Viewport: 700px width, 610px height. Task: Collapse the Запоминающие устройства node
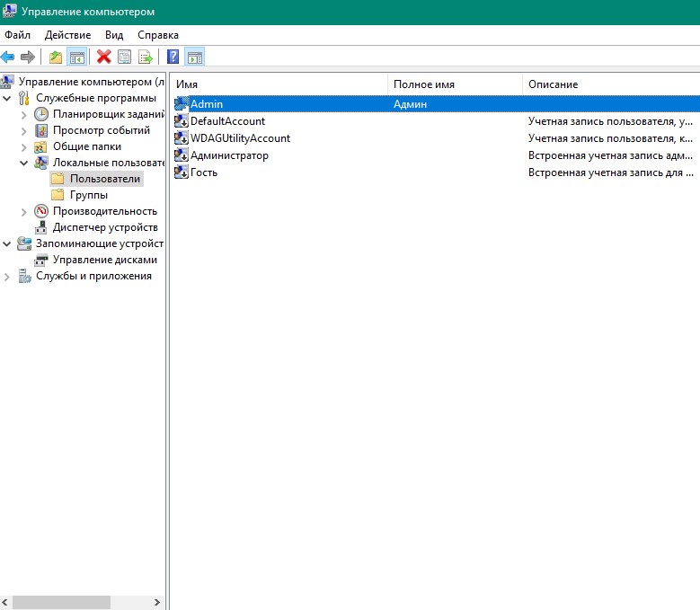coord(7,243)
